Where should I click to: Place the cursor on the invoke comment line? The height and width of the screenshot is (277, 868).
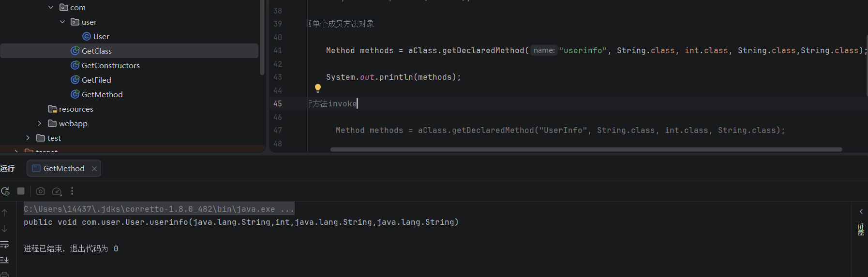(x=333, y=103)
